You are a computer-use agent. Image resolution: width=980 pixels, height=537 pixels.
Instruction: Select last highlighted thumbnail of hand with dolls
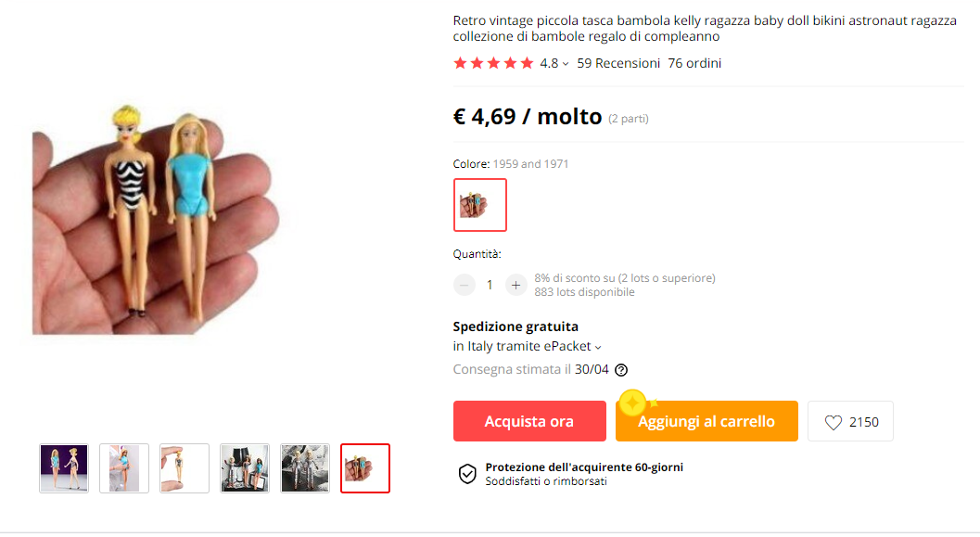point(365,468)
